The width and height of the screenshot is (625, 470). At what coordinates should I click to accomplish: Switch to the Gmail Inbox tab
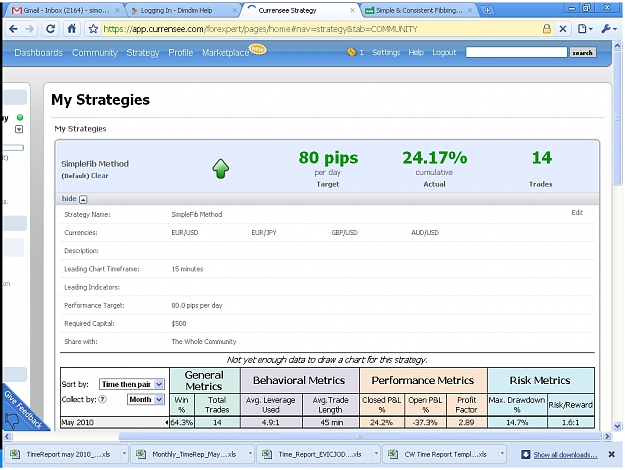tap(66, 10)
